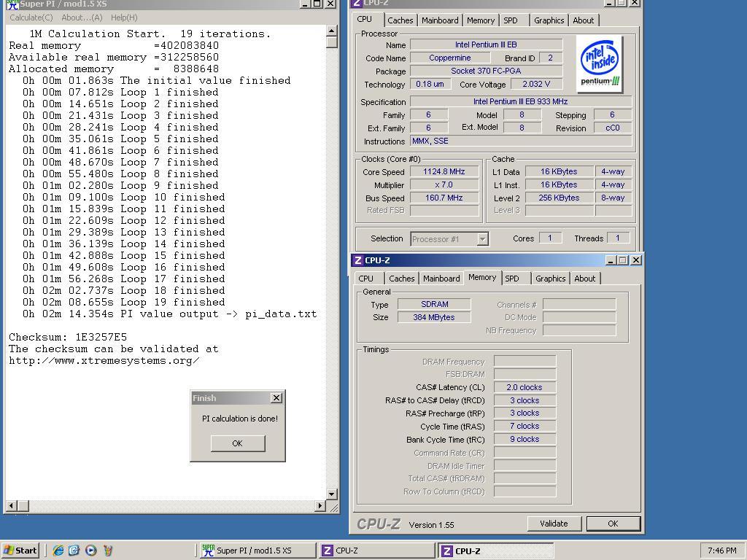Click the Super PI title bar icon
The height and width of the screenshot is (560, 747).
pos(12,4)
